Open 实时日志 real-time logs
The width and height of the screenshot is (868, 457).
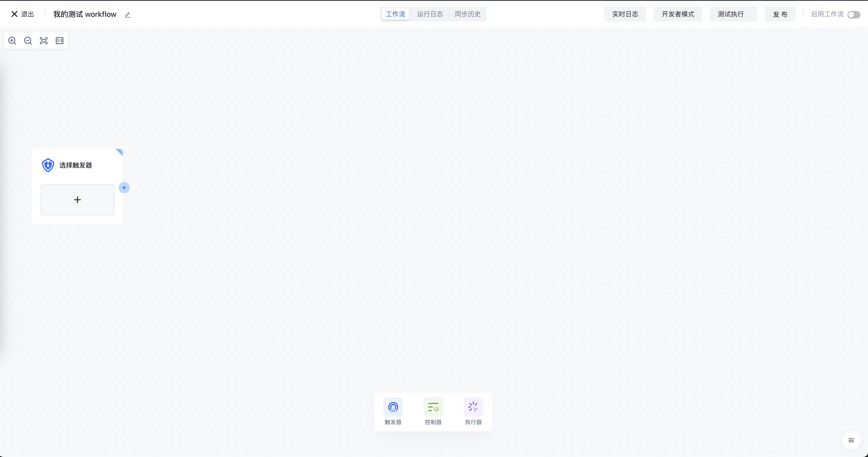(x=625, y=14)
